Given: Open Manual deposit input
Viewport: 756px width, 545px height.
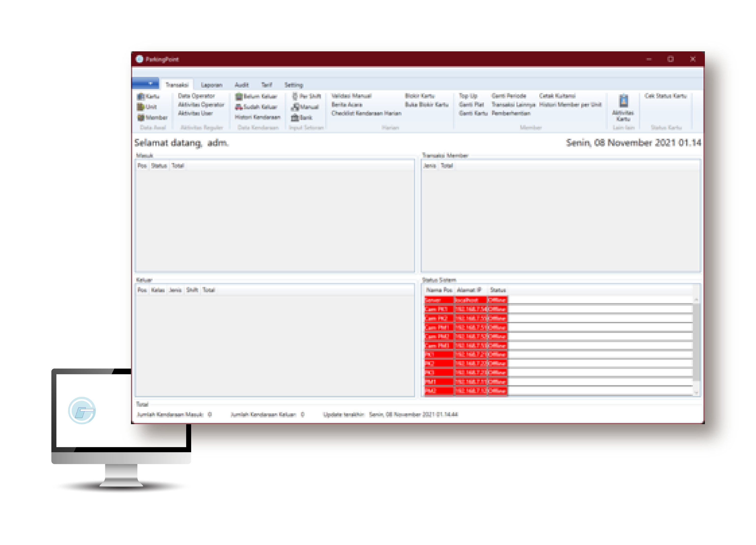Looking at the screenshot, I should pos(305,107).
